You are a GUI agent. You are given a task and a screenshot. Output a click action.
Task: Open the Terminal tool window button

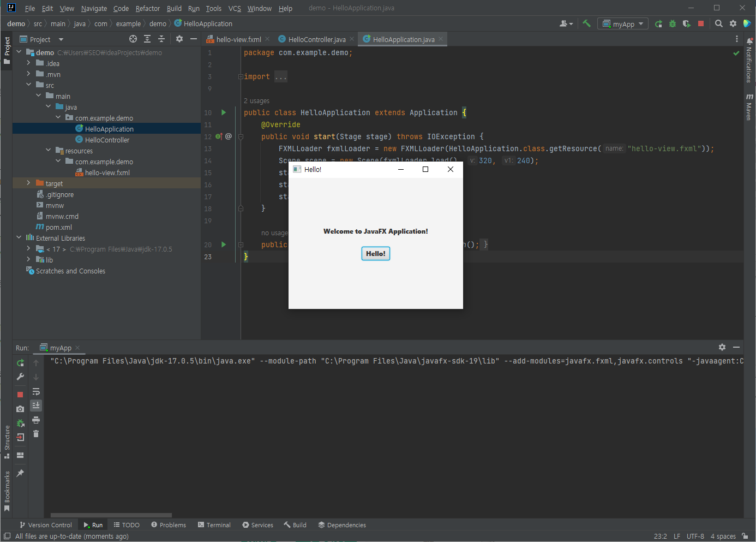(x=214, y=525)
